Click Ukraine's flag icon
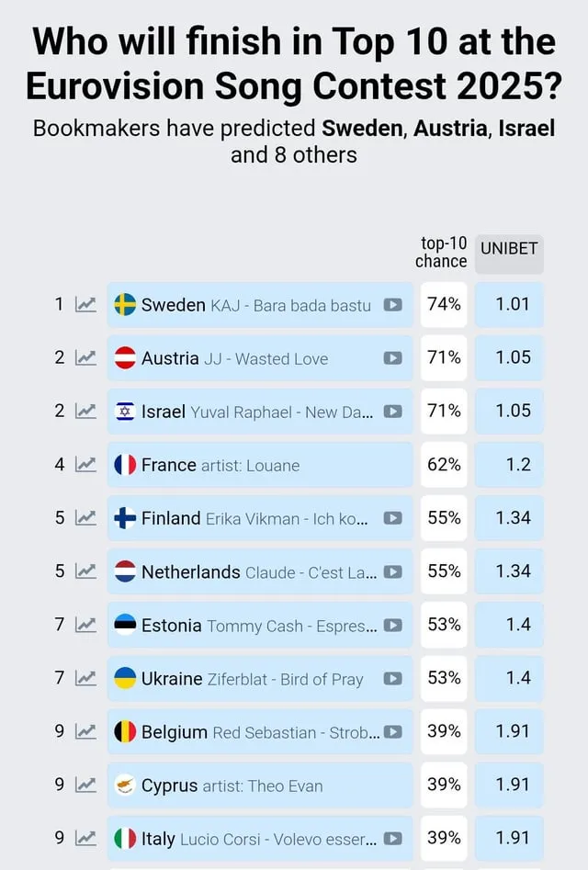Image resolution: width=588 pixels, height=870 pixels. [125, 678]
